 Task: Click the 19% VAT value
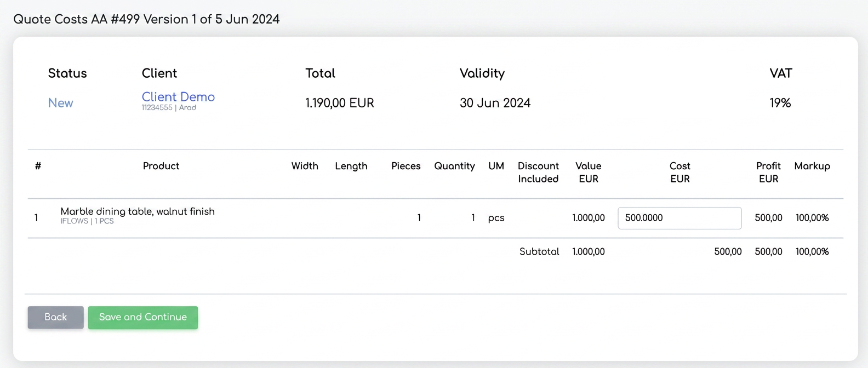coord(780,103)
